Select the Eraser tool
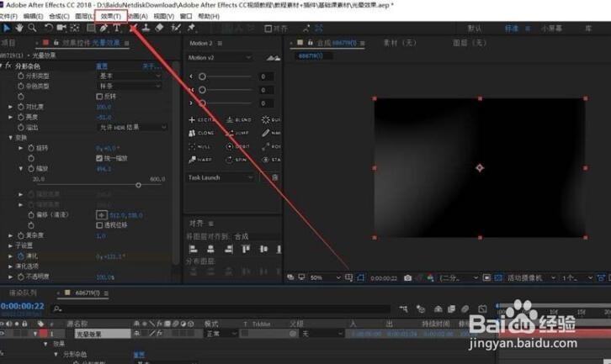 (159, 28)
